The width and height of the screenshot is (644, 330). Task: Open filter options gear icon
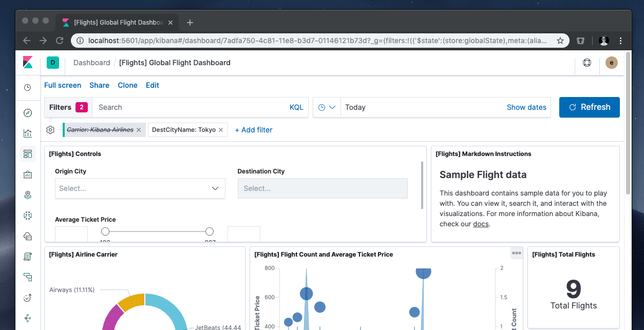tap(50, 130)
